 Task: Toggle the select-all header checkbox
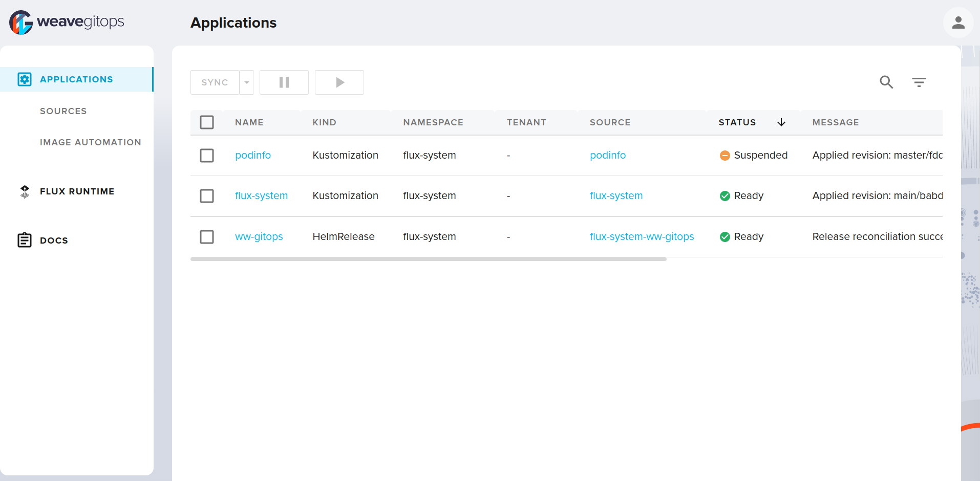207,122
